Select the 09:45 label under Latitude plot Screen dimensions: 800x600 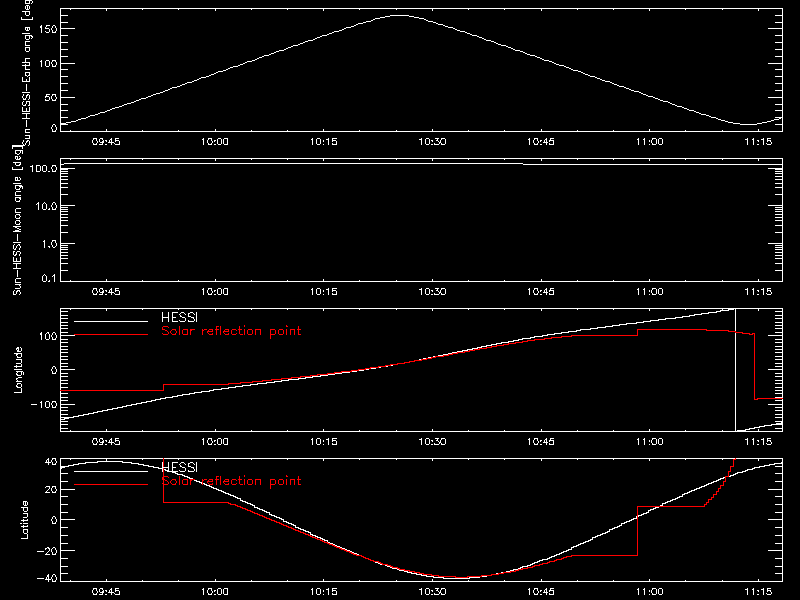106,592
